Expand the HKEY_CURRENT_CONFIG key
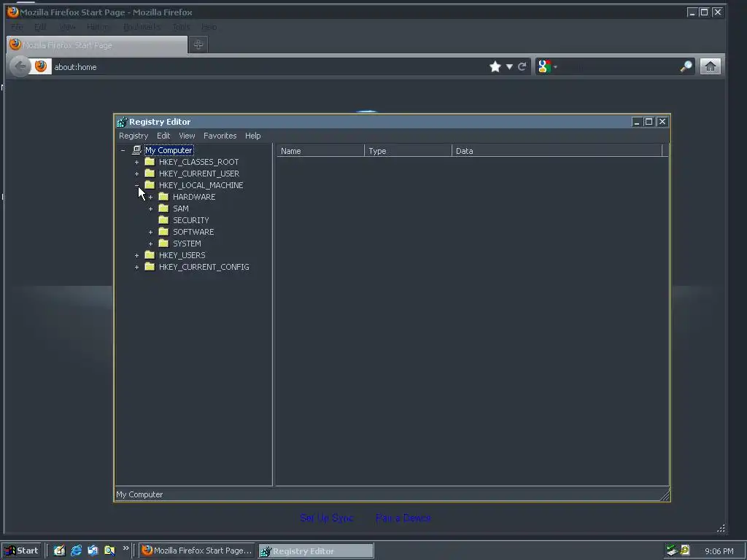 136,267
